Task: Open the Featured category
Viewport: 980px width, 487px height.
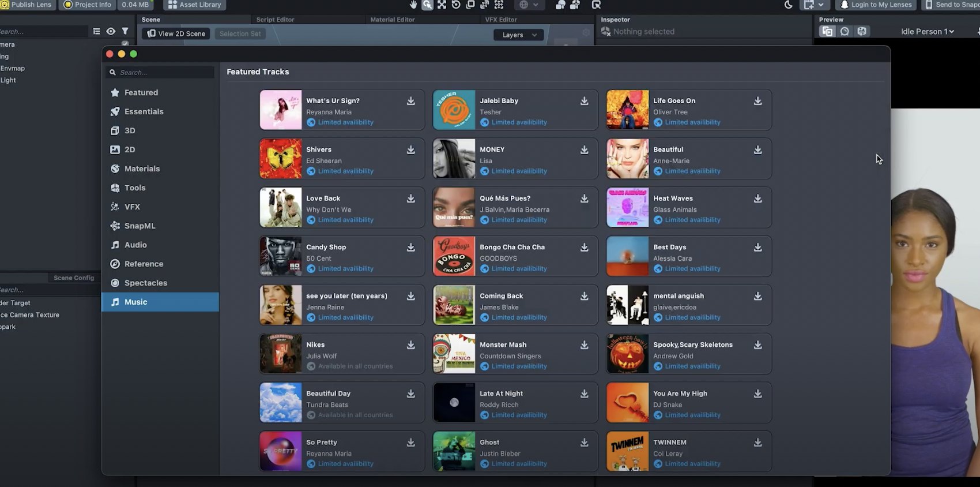Action: pyautogui.click(x=160, y=92)
